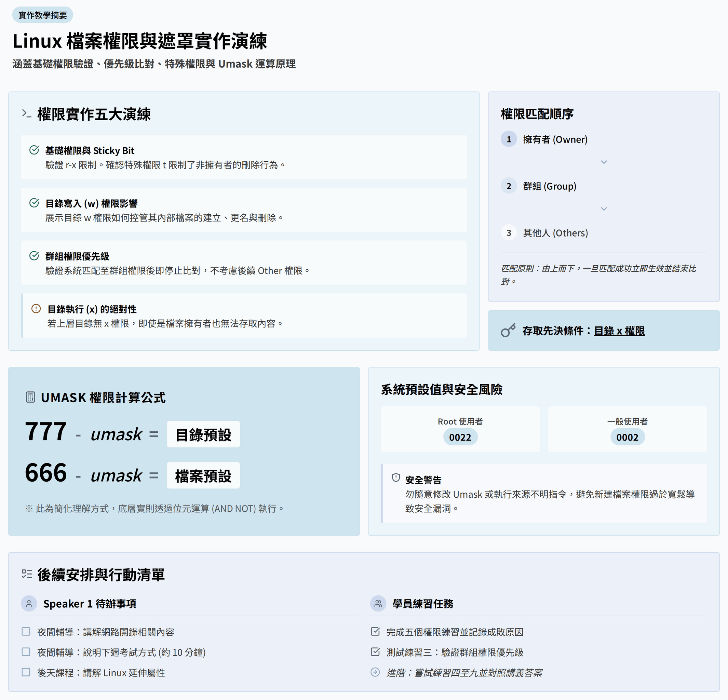Tick the 後天課程：講解 Linux 延伸屬性 checkbox
Viewport: 728px width, 700px height.
click(x=26, y=672)
